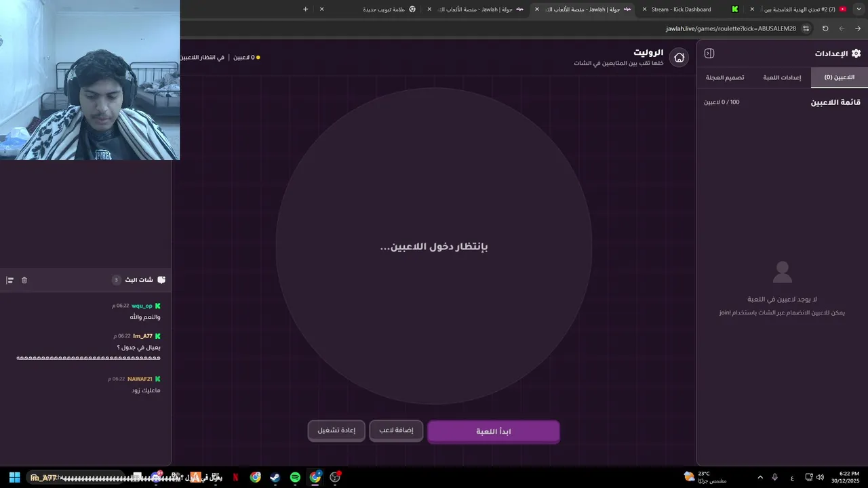Image resolution: width=868 pixels, height=488 pixels.
Task: Collapse the settings side panel
Action: (709, 54)
